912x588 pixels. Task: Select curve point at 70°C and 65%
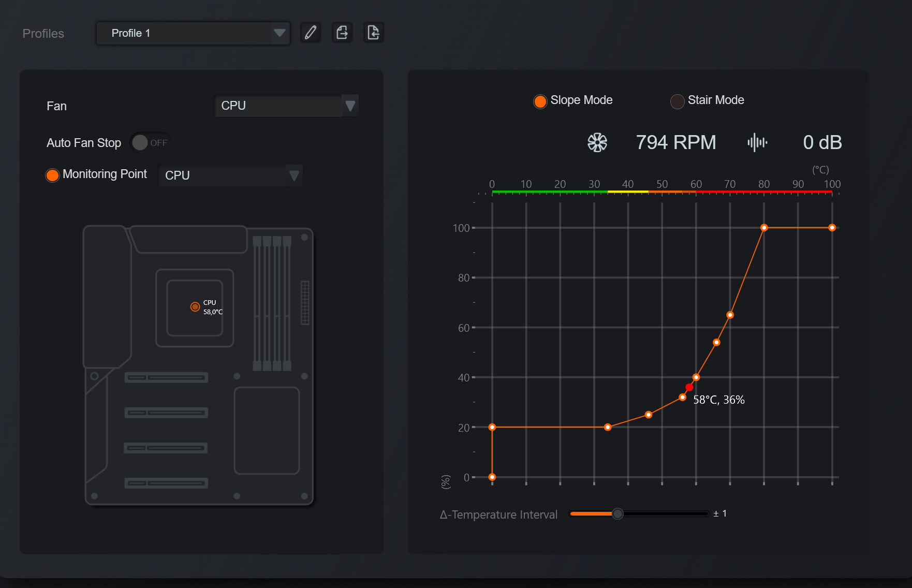(x=730, y=315)
